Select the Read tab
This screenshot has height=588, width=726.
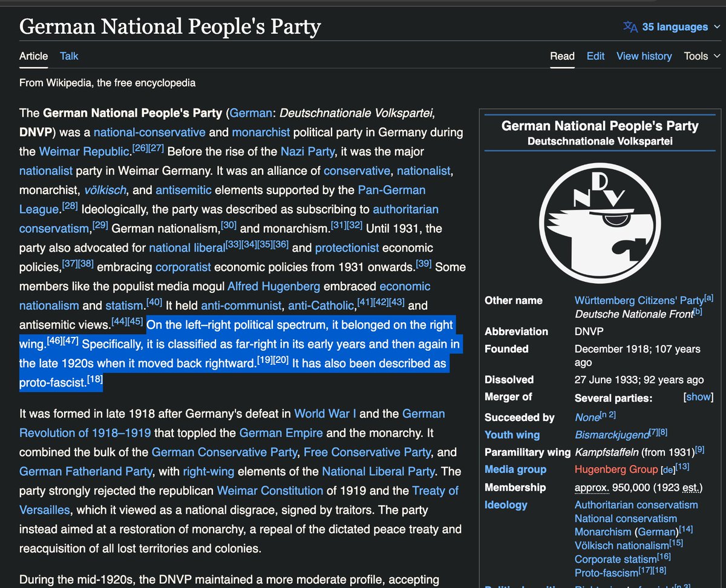pyautogui.click(x=562, y=56)
